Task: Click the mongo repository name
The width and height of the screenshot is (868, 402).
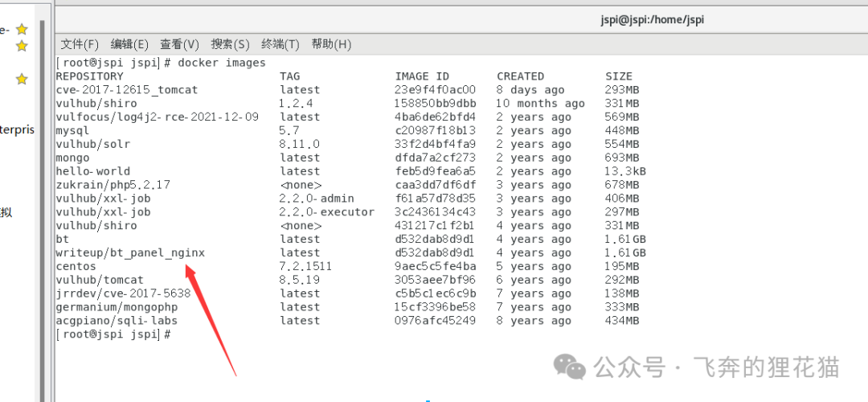Action: click(72, 158)
